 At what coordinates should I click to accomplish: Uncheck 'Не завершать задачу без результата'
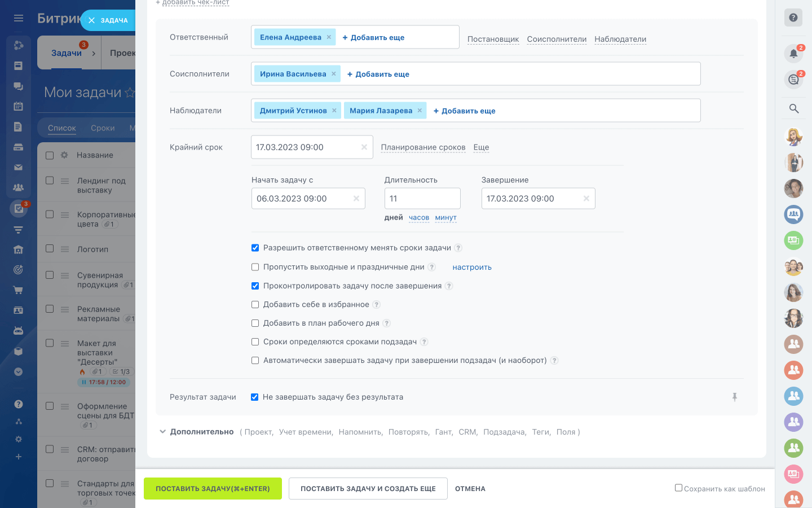point(254,397)
